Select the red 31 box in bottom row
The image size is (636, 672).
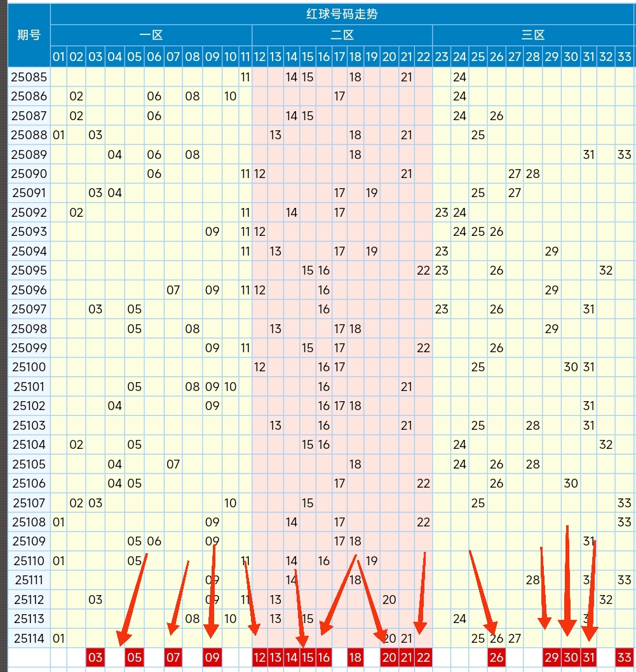(x=589, y=657)
